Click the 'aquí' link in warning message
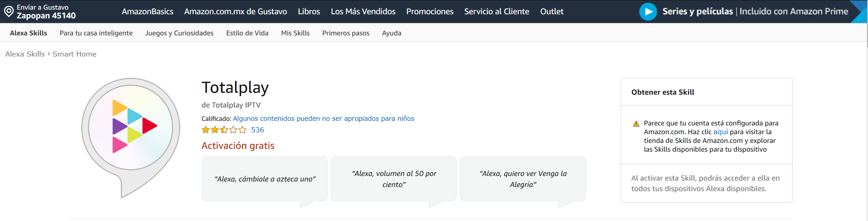The width and height of the screenshot is (868, 221). click(x=720, y=132)
